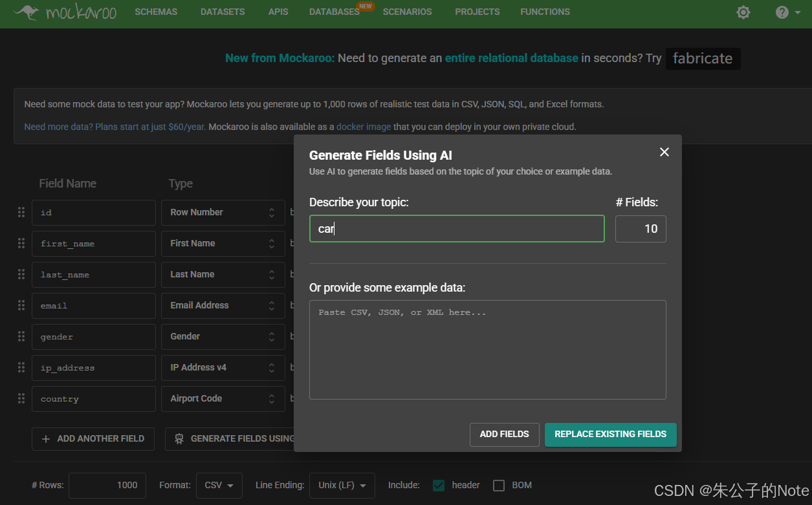Open the Functions menu item
812x505 pixels.
(x=545, y=12)
